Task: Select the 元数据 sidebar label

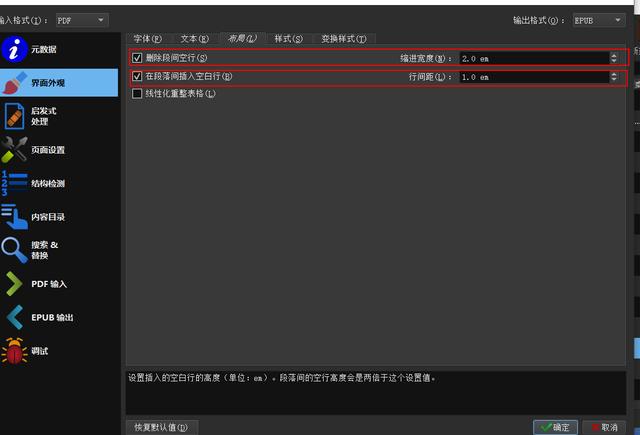Action: point(44,49)
